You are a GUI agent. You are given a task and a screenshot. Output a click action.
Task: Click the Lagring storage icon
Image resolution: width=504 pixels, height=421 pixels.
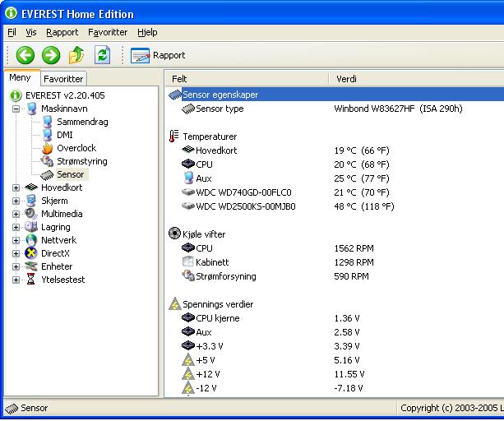pyautogui.click(x=31, y=227)
